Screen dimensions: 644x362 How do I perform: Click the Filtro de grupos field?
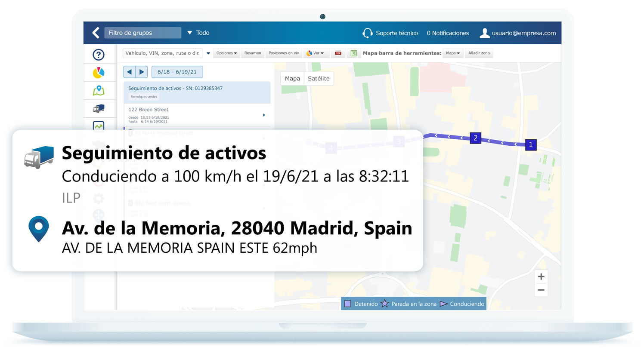(142, 33)
